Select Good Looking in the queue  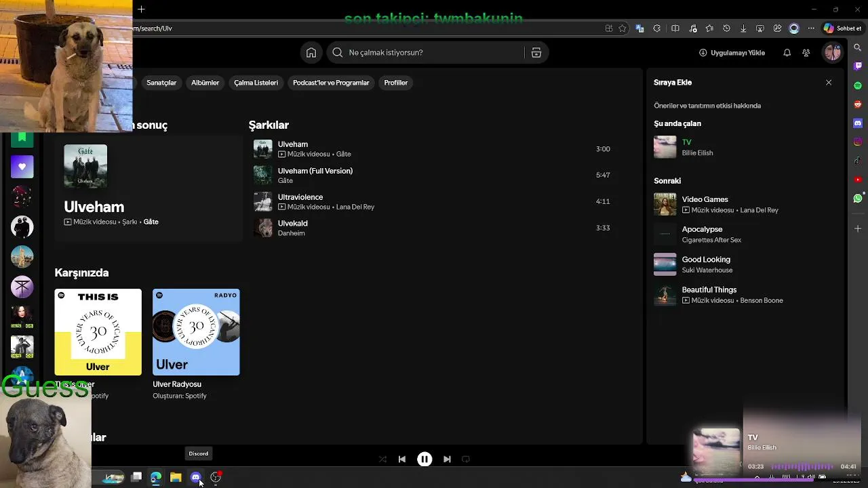click(744, 264)
